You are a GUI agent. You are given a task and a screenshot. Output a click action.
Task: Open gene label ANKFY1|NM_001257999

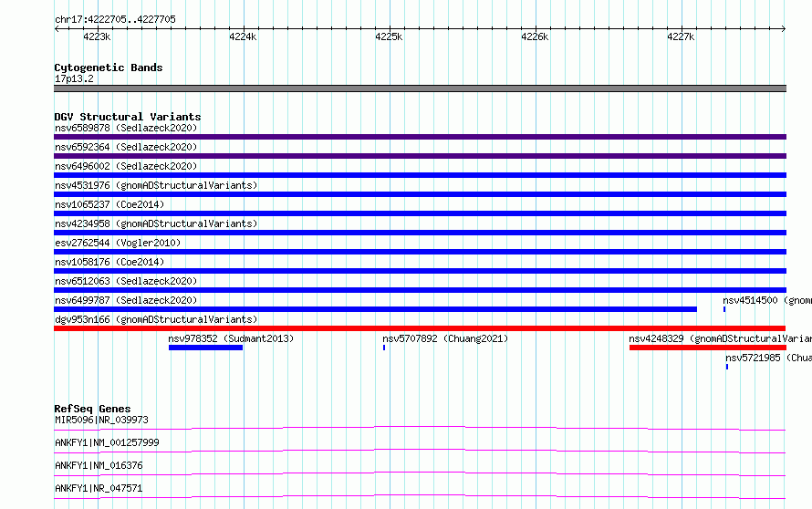point(107,442)
